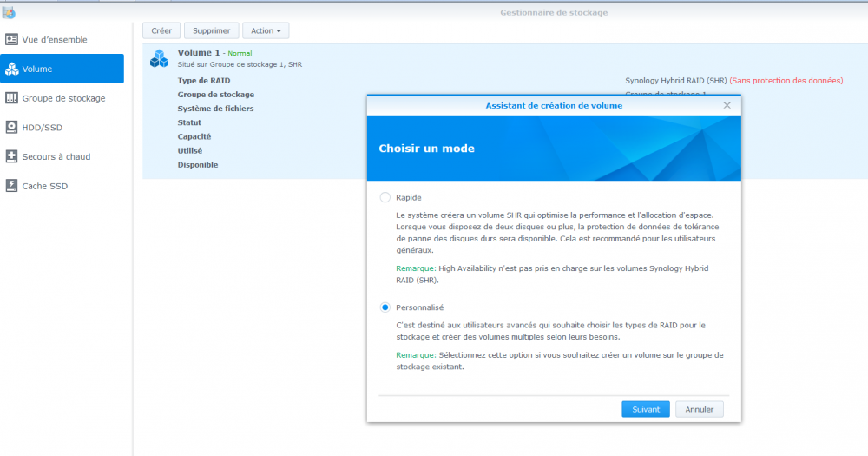Click the Type de RAID label
This screenshot has height=456, width=868.
click(204, 80)
